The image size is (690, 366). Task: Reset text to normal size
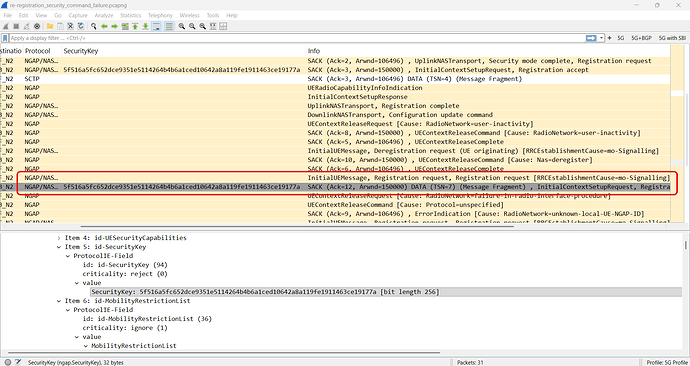(x=202, y=26)
